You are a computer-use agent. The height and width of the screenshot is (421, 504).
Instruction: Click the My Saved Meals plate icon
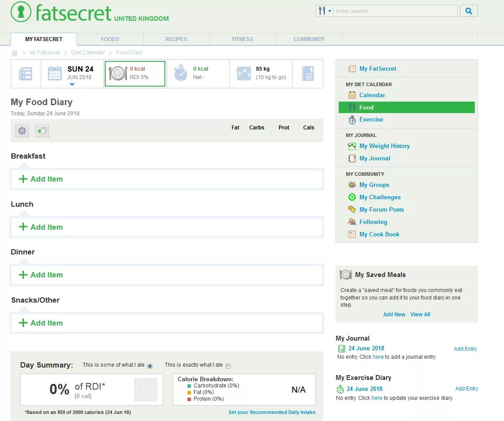[x=346, y=275]
